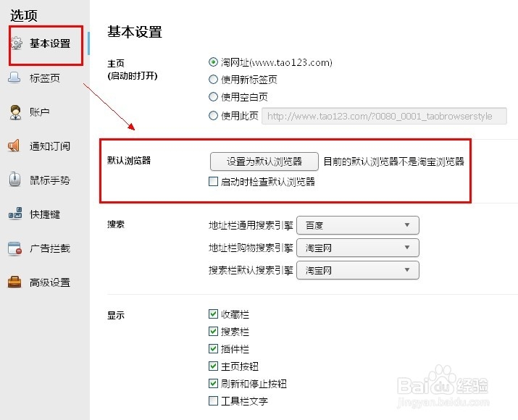Click the 高级设置 toolbox icon
Image resolution: width=518 pixels, height=420 pixels.
(14, 282)
